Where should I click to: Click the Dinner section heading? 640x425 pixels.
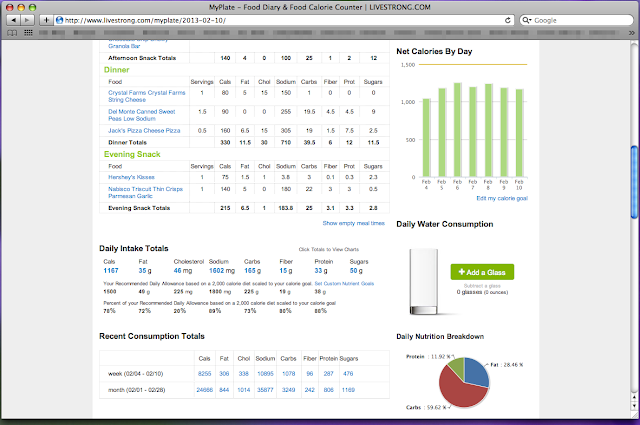117,70
